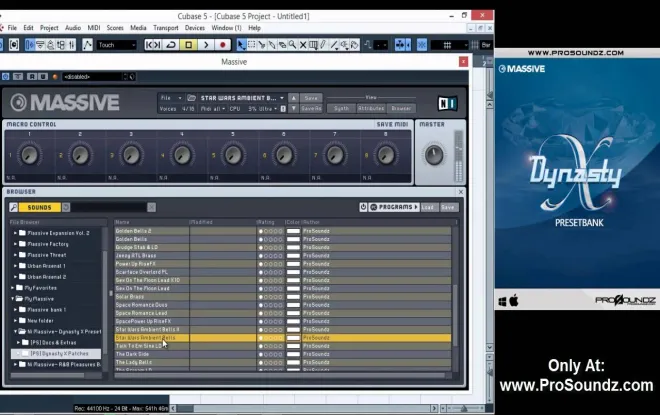Go to previous/next marker transport button
Image resolution: width=660 pixels, height=415 pixels.
pos(153,45)
